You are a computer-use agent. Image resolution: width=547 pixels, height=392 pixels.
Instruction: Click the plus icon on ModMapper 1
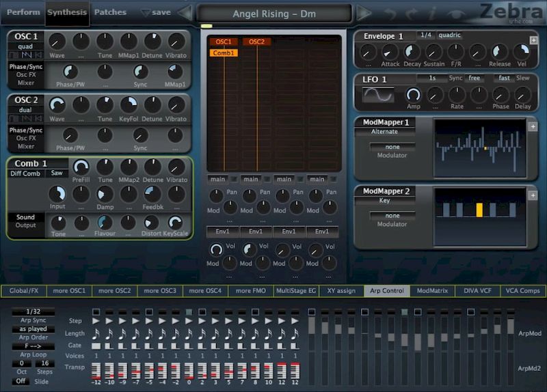pyautogui.click(x=533, y=126)
